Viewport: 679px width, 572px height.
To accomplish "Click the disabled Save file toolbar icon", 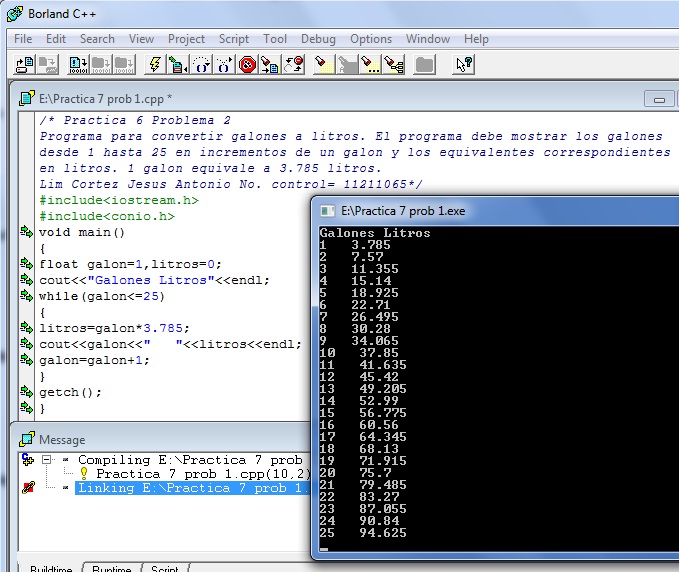I will click(x=48, y=65).
